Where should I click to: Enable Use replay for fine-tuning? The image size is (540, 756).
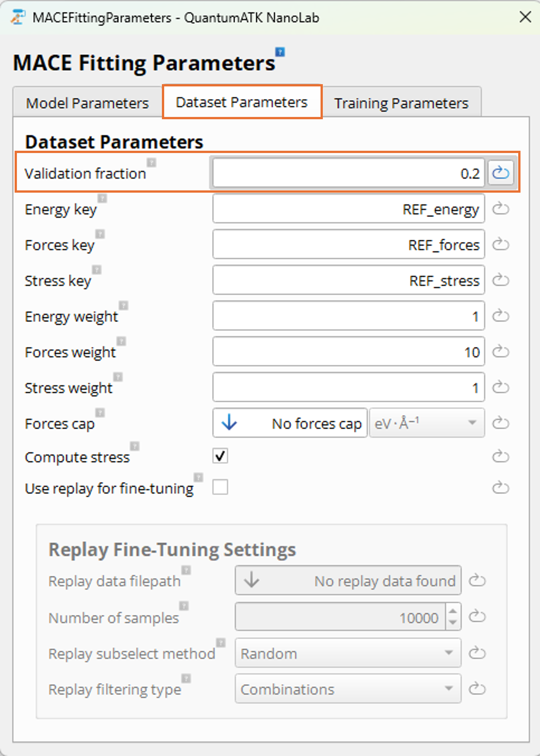click(x=220, y=487)
